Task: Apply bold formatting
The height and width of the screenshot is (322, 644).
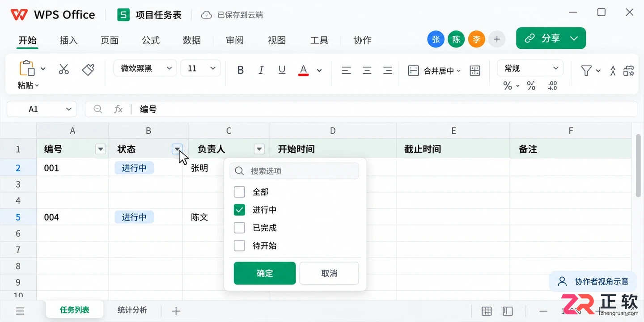Action: pyautogui.click(x=241, y=70)
